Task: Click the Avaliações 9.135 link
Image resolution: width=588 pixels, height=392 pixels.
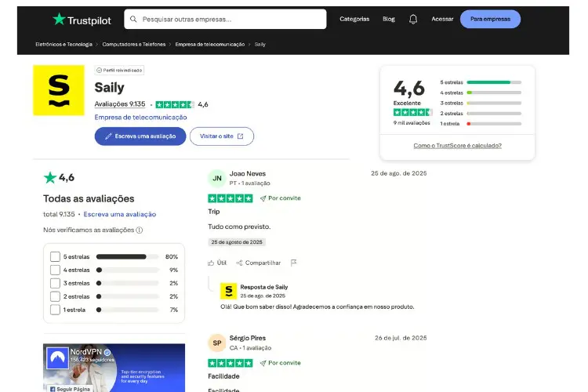Action: click(x=120, y=104)
